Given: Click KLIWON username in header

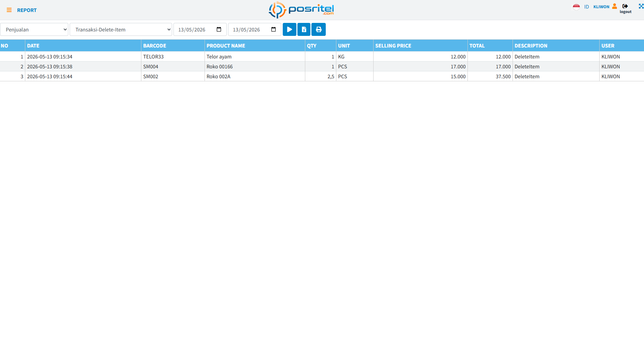Looking at the screenshot, I should pyautogui.click(x=601, y=7).
